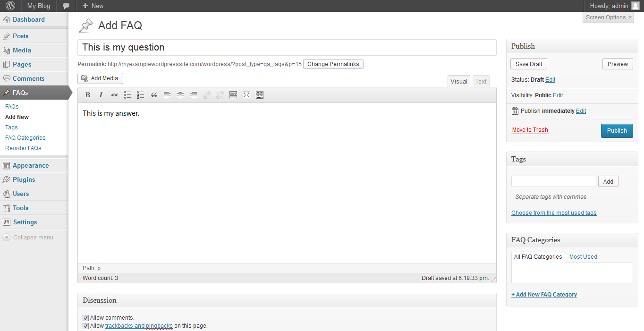644x331 pixels.
Task: Click the WordPress logo in admin bar
Action: point(10,6)
